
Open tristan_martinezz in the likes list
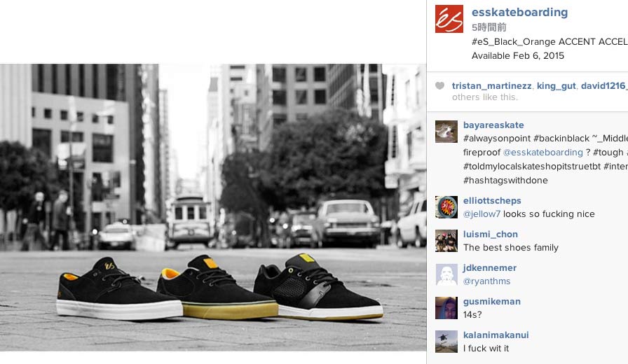[x=491, y=85]
